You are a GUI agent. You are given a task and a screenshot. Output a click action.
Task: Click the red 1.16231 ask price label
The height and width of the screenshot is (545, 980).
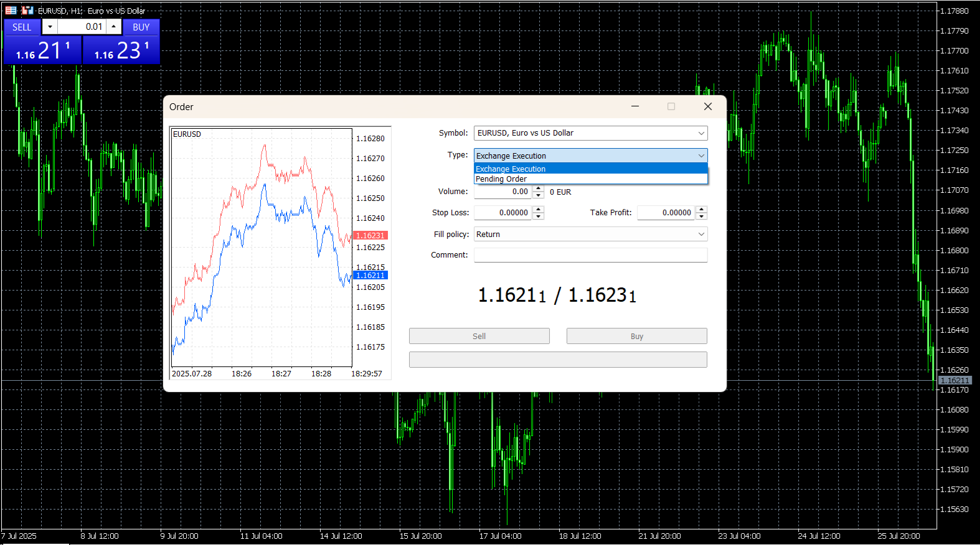coord(370,235)
